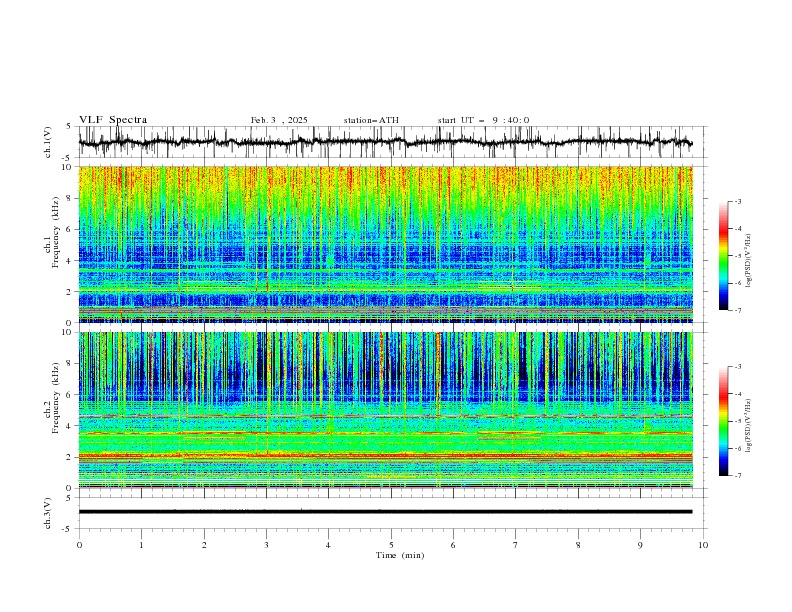792x612 pixels.
Task: Click the ch.2 spectrogram panel
Action: tap(386, 410)
